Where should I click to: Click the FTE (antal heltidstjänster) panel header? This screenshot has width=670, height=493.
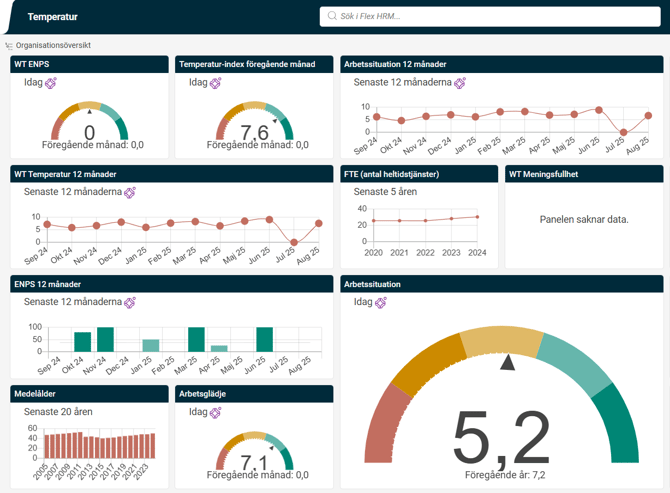coord(418,174)
